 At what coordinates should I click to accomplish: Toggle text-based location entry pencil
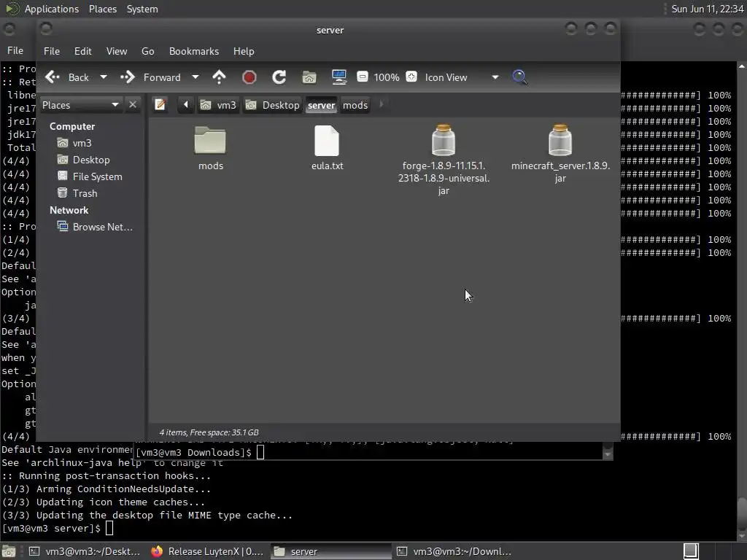[x=160, y=105]
